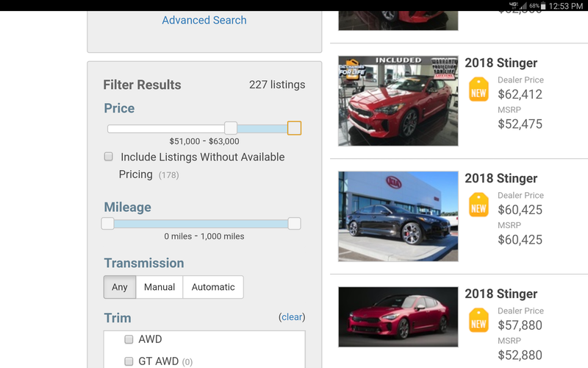Open the 2018 Stinger listing priced $60,425
This screenshot has width=588, height=368.
click(501, 178)
